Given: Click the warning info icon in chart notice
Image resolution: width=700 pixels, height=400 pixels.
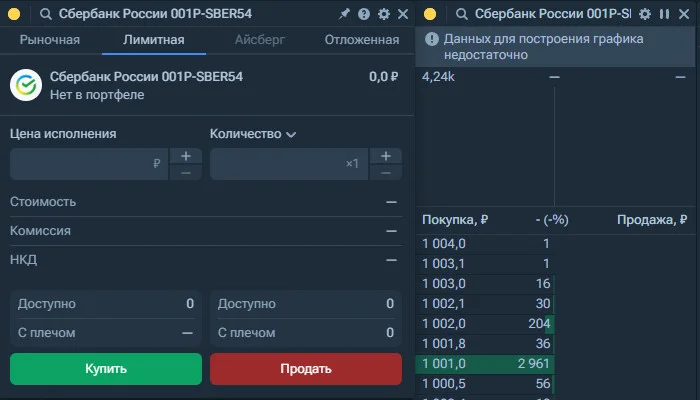Looking at the screenshot, I should [432, 39].
